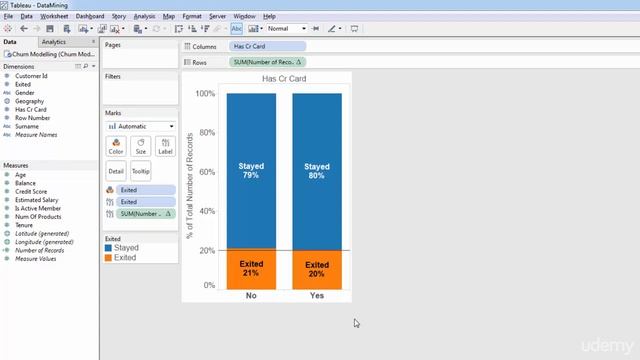This screenshot has width=640, height=360.
Task: Click the Dimensions view-as-grid icon
Action: click(78, 66)
